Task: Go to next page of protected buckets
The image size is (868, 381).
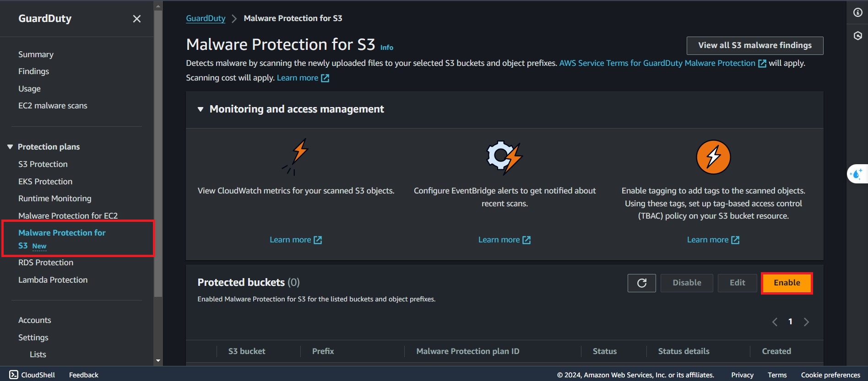Action: coord(806,322)
